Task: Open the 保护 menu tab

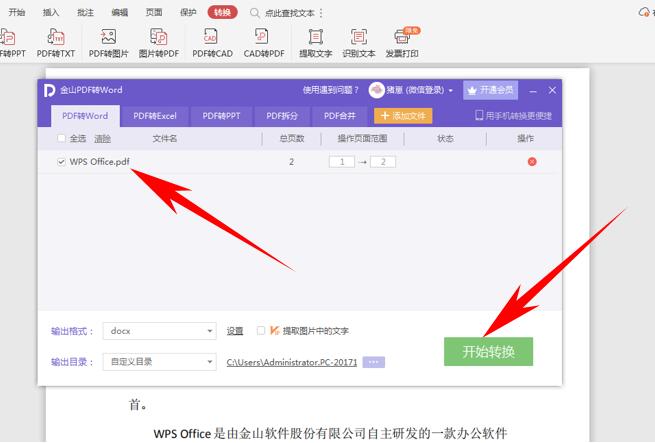Action: [x=188, y=13]
